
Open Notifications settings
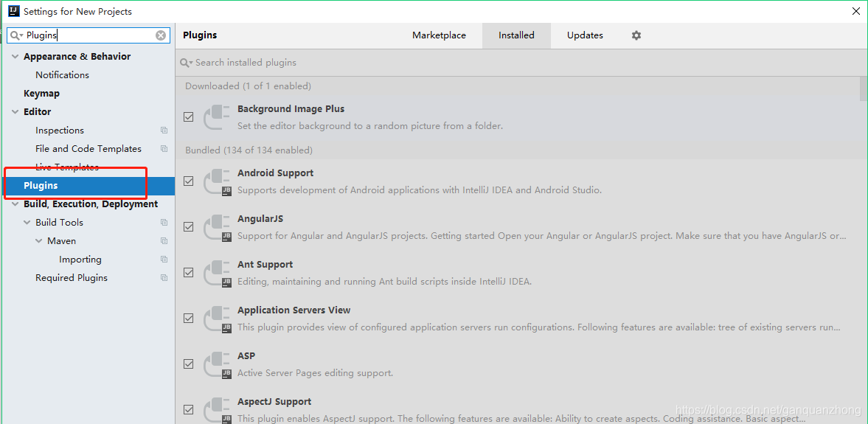(62, 74)
